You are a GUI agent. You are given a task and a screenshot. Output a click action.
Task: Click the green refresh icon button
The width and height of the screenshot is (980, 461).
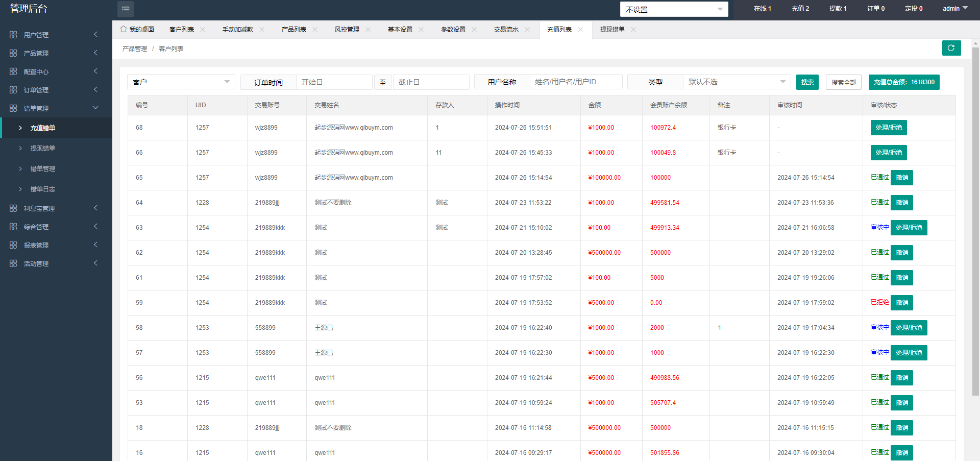pos(951,48)
